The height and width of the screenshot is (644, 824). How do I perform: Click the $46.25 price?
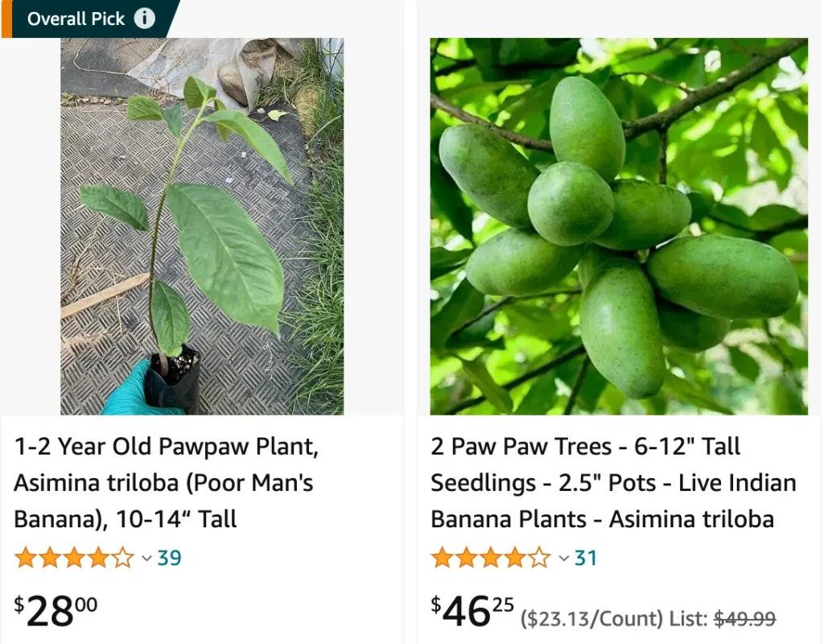(472, 612)
